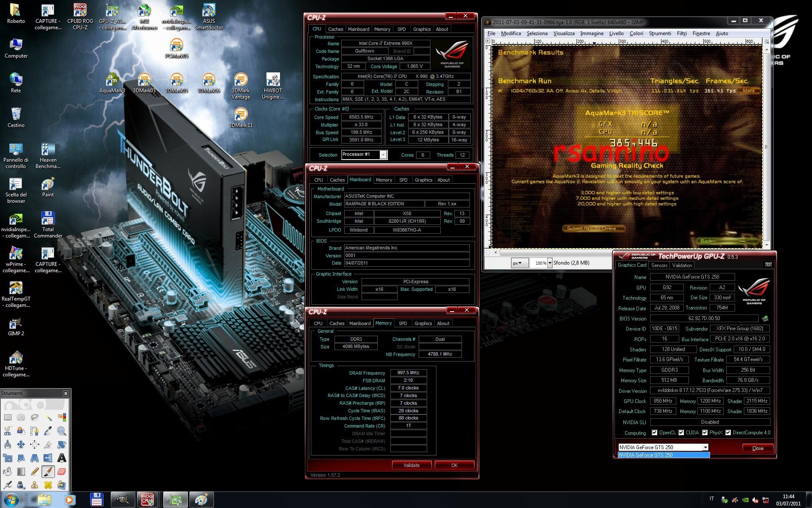Open the MSI Afterburner desktop shortcut

[x=144, y=17]
